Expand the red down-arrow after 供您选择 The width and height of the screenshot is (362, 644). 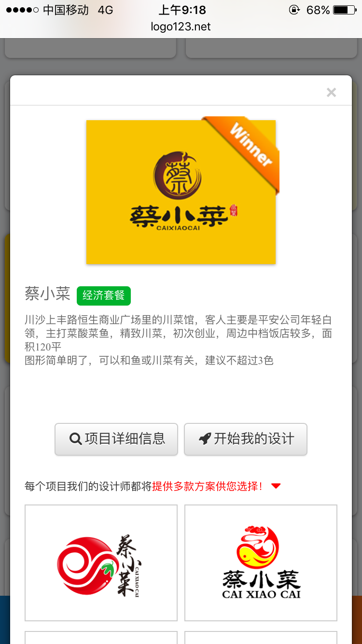click(x=276, y=486)
